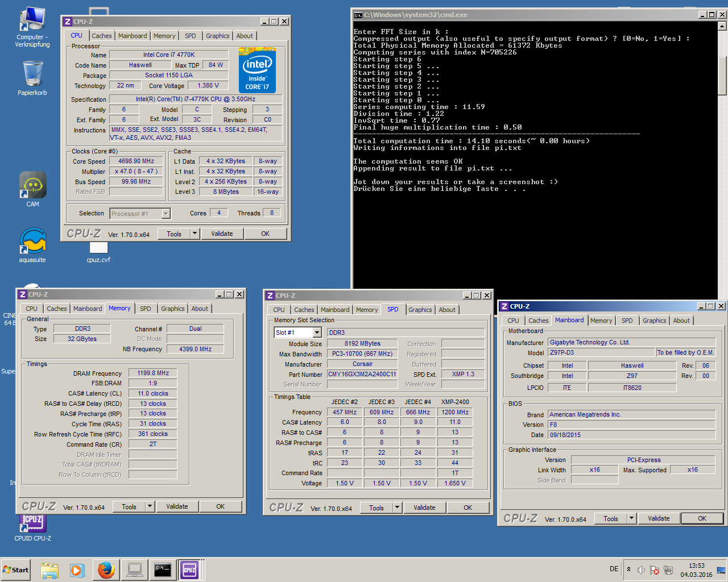Switch to the CPU-Z taskbar item
The height and width of the screenshot is (582, 728).
pyautogui.click(x=189, y=570)
